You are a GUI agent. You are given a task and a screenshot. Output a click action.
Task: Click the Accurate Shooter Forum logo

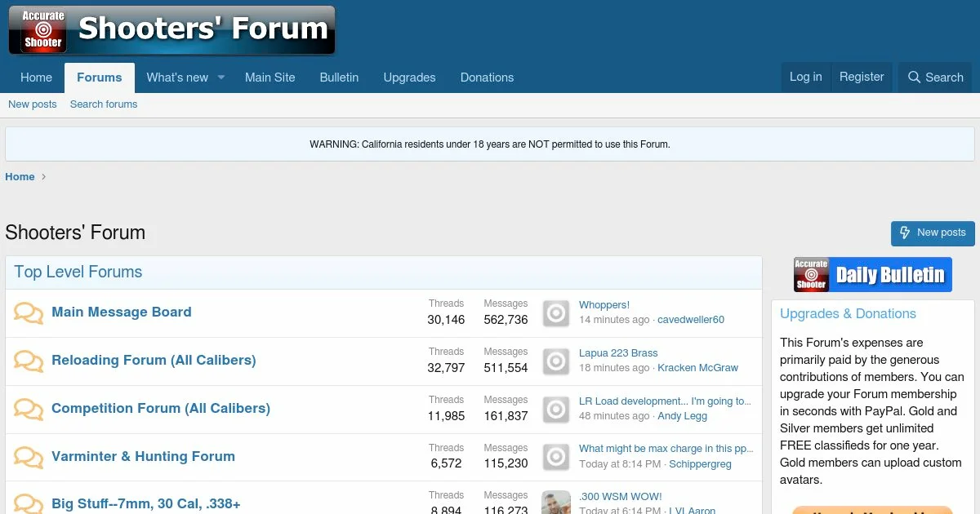click(171, 30)
